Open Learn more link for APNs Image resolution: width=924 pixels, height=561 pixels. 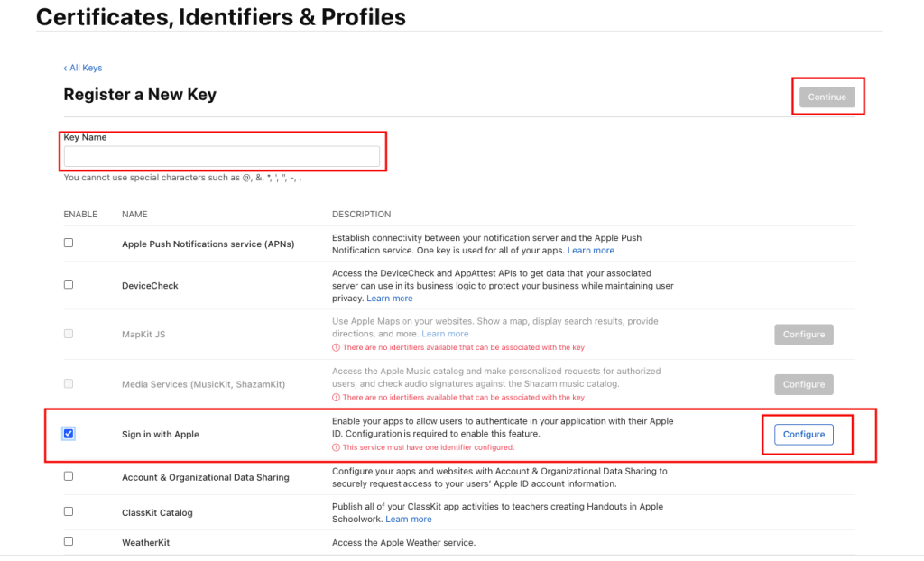point(590,251)
